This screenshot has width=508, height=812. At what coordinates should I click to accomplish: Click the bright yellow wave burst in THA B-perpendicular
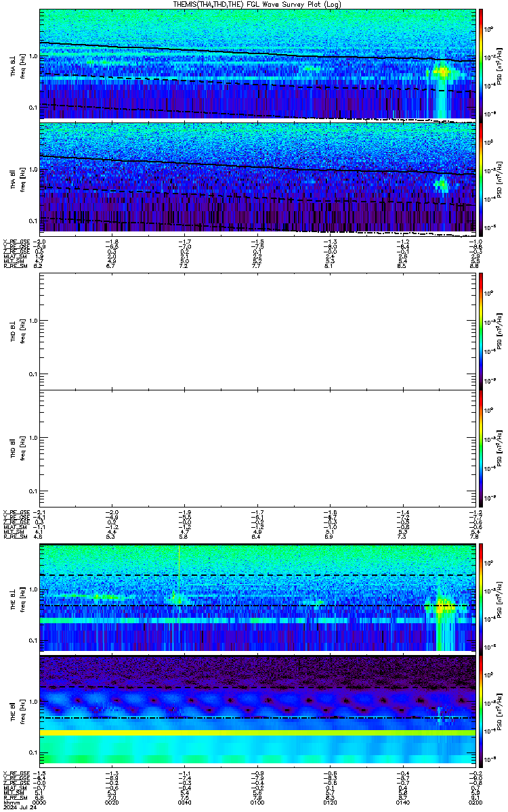coord(442,71)
